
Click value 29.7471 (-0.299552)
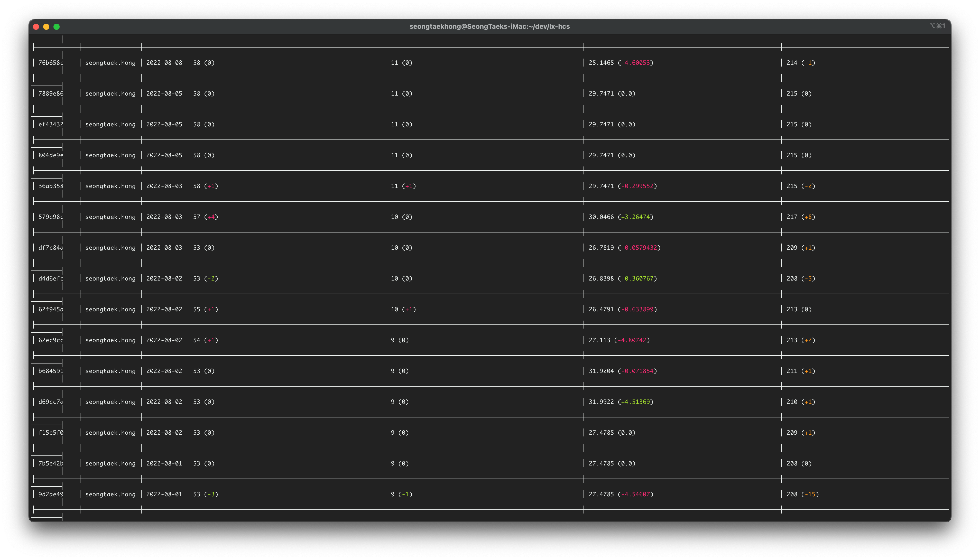pyautogui.click(x=623, y=186)
